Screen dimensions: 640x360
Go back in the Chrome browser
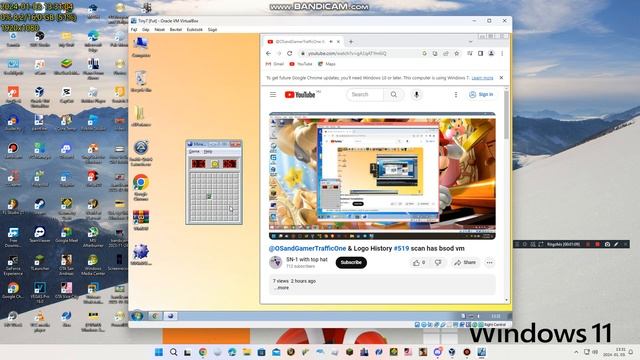click(x=268, y=53)
